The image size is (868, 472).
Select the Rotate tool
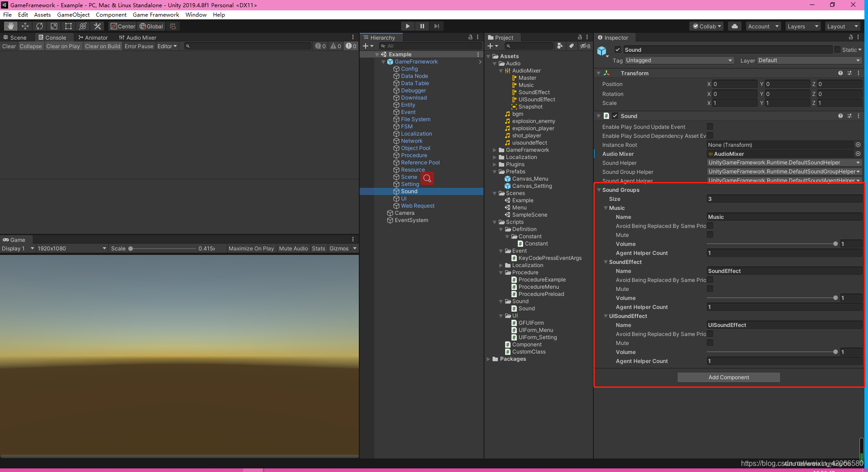coord(40,26)
